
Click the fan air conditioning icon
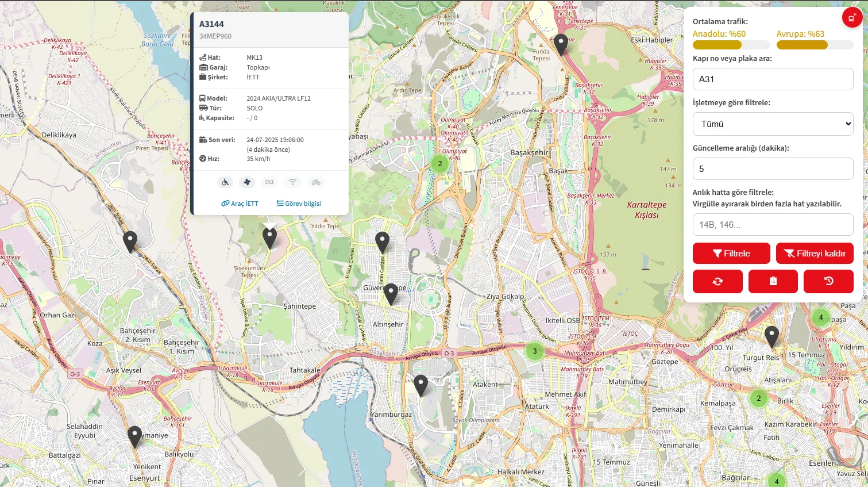[247, 182]
